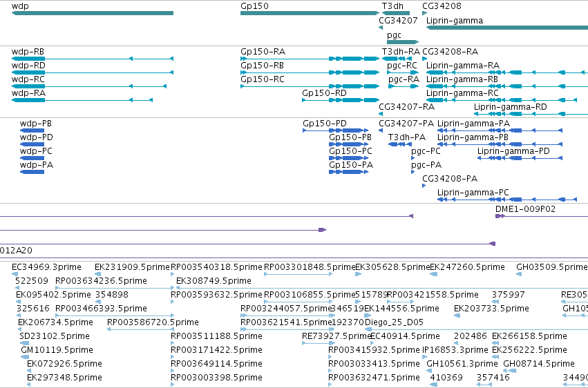Click the Liprin-gamma-RD transcript label
The width and height of the screenshot is (588, 388).
[511, 108]
